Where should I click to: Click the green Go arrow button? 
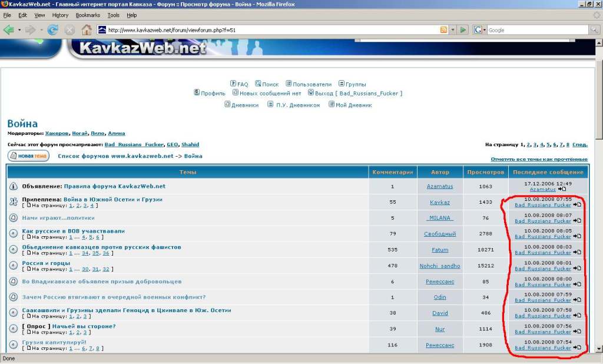pyautogui.click(x=463, y=29)
